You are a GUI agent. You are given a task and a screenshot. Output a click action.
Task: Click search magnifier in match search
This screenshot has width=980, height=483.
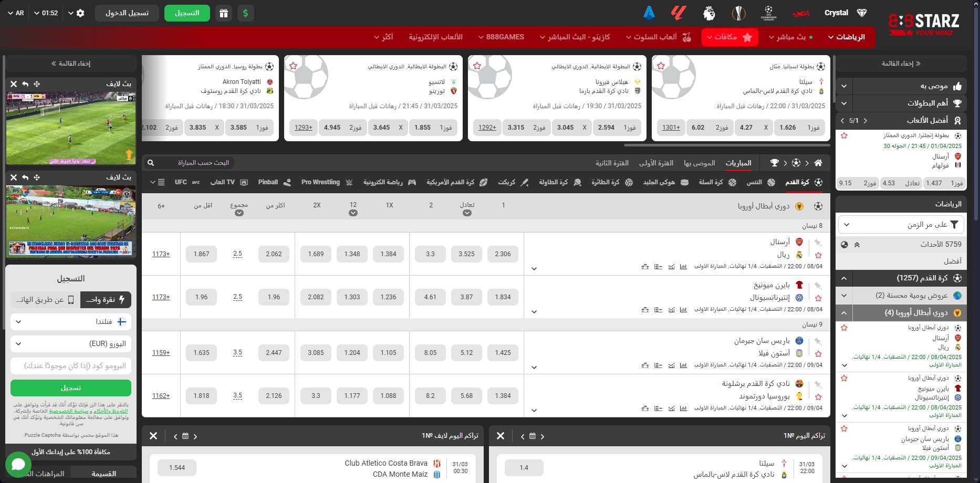(x=151, y=163)
